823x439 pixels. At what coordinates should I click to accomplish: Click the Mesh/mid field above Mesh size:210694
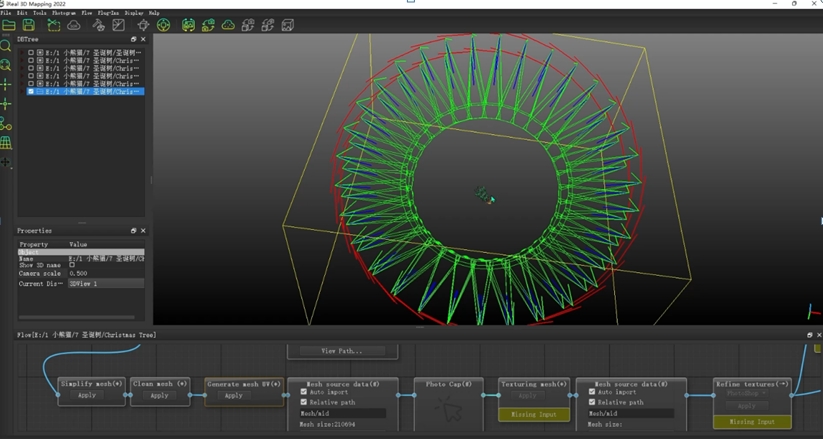tap(343, 413)
